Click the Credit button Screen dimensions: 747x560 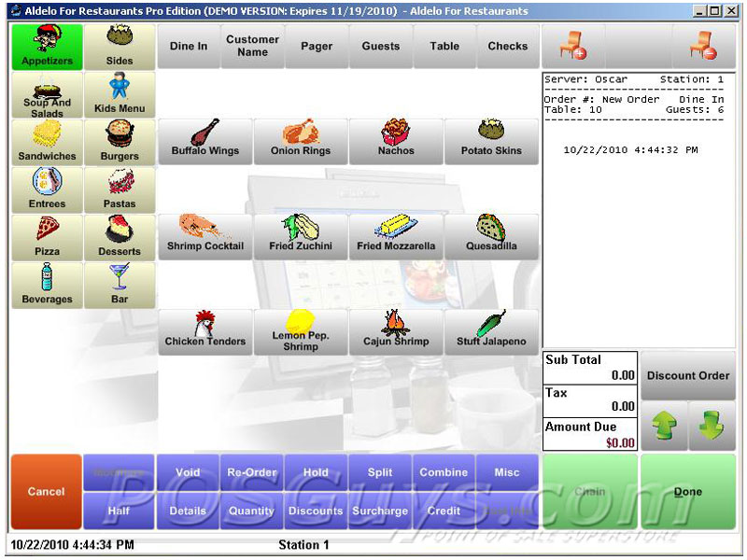pyautogui.click(x=444, y=511)
